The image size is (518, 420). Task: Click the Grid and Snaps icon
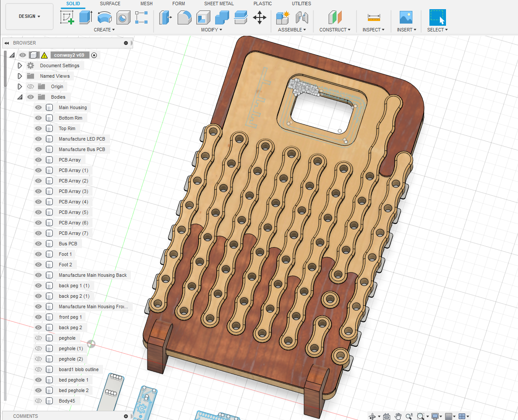[x=448, y=417]
